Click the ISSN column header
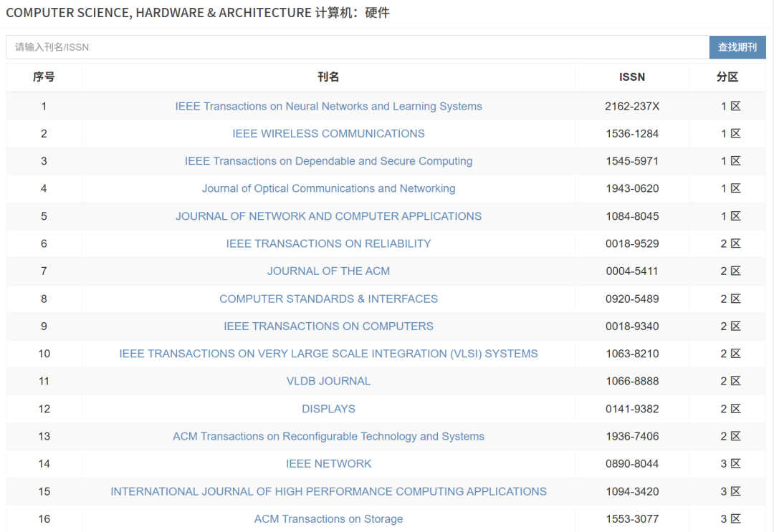Viewport: 774px width, 532px height. 632,77
